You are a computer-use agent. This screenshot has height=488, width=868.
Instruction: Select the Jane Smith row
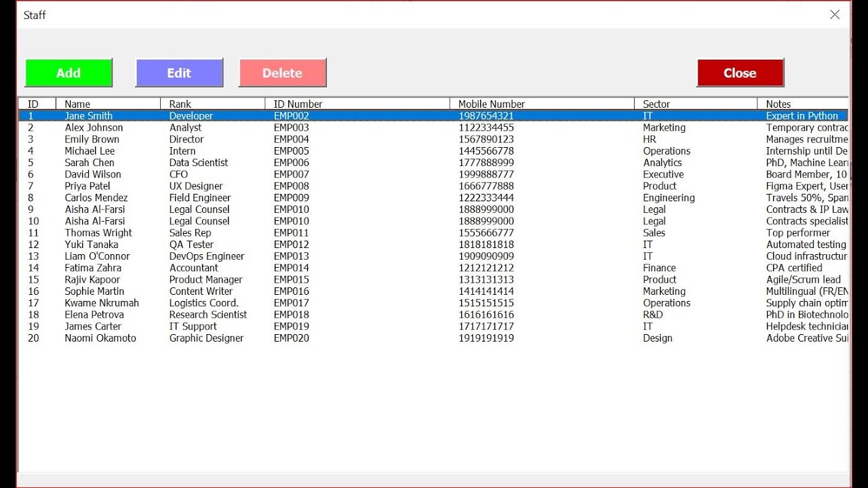[433, 116]
